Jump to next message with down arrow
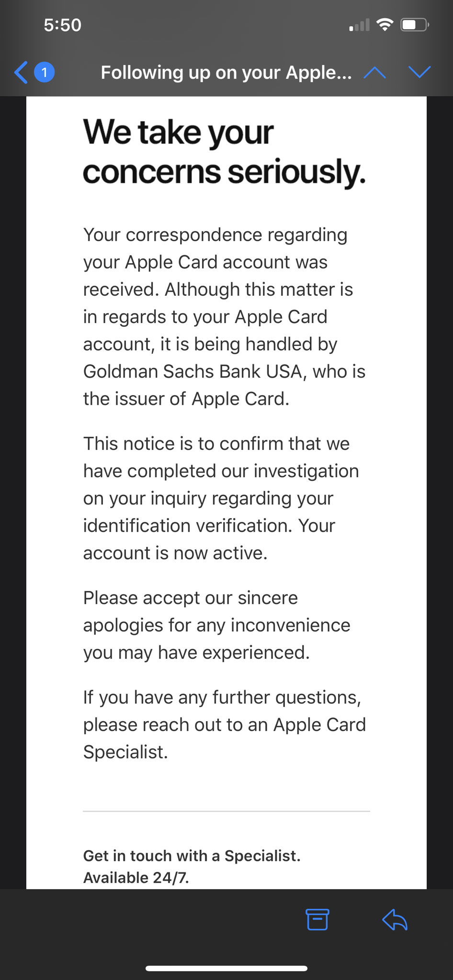 click(x=419, y=72)
